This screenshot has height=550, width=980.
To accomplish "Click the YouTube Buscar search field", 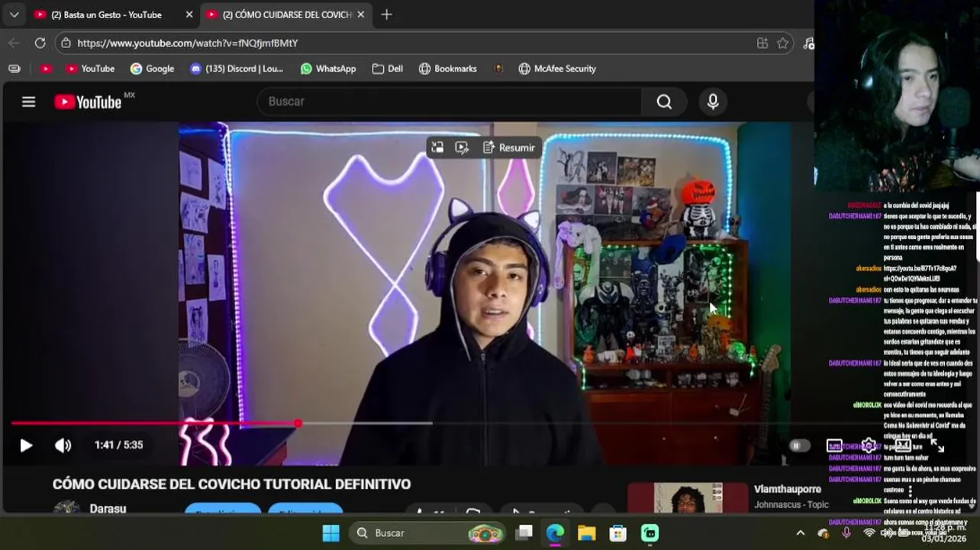I will tap(450, 102).
